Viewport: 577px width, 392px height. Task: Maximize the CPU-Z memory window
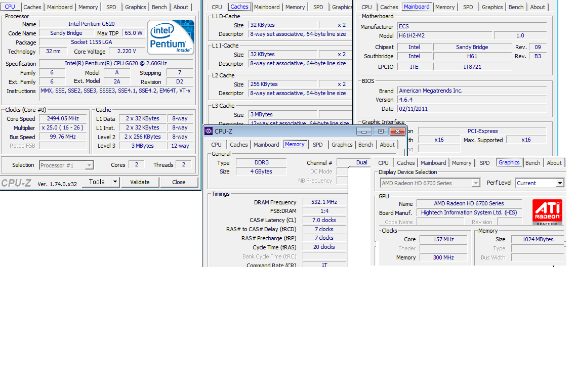click(381, 132)
